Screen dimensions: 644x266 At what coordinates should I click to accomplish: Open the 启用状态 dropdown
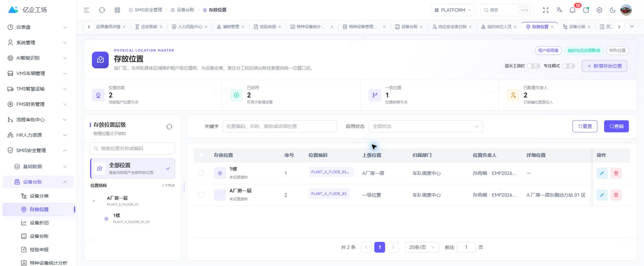(426, 126)
